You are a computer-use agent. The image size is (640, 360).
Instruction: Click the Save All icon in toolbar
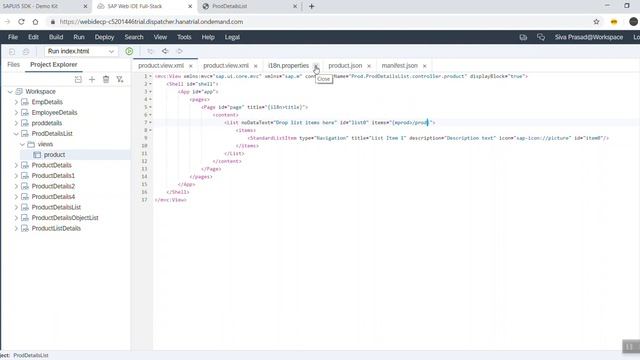(26, 51)
